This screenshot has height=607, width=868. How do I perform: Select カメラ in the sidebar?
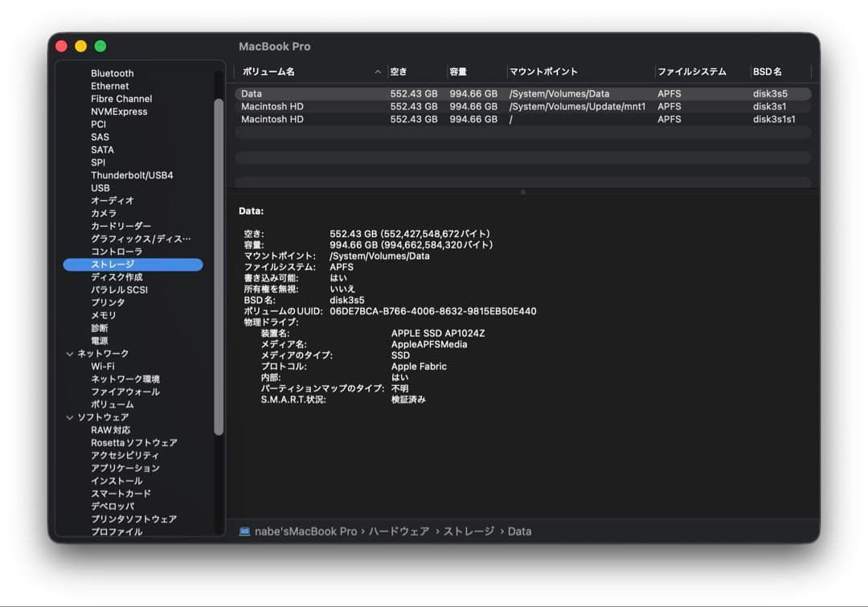point(104,213)
